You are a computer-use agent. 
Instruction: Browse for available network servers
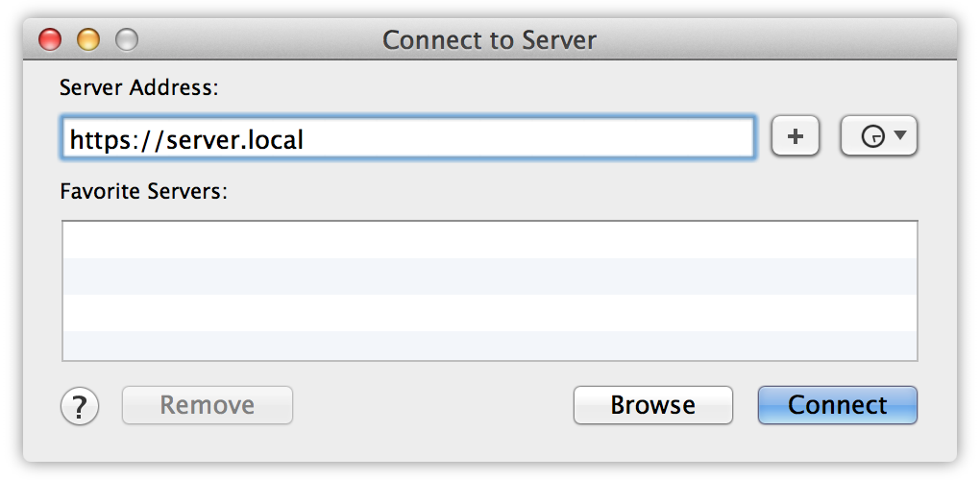click(653, 405)
